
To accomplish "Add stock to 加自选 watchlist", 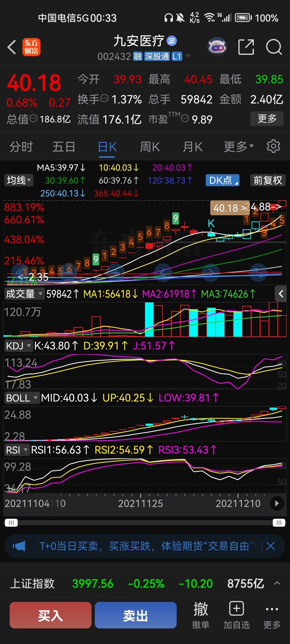I will click(237, 615).
